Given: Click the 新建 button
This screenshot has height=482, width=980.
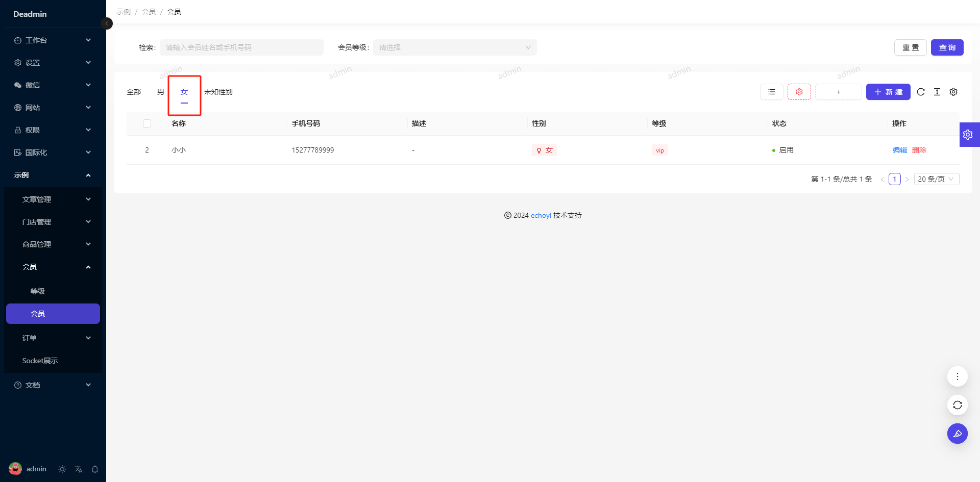Looking at the screenshot, I should [888, 92].
